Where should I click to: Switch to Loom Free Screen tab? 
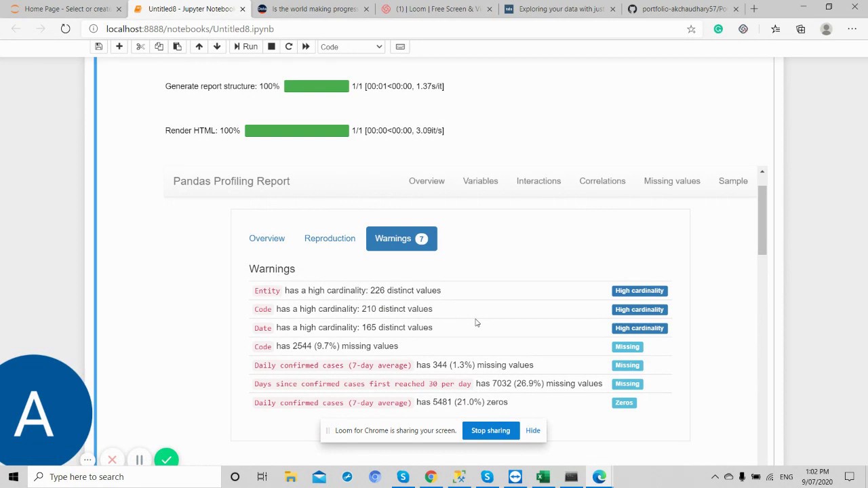(x=437, y=9)
